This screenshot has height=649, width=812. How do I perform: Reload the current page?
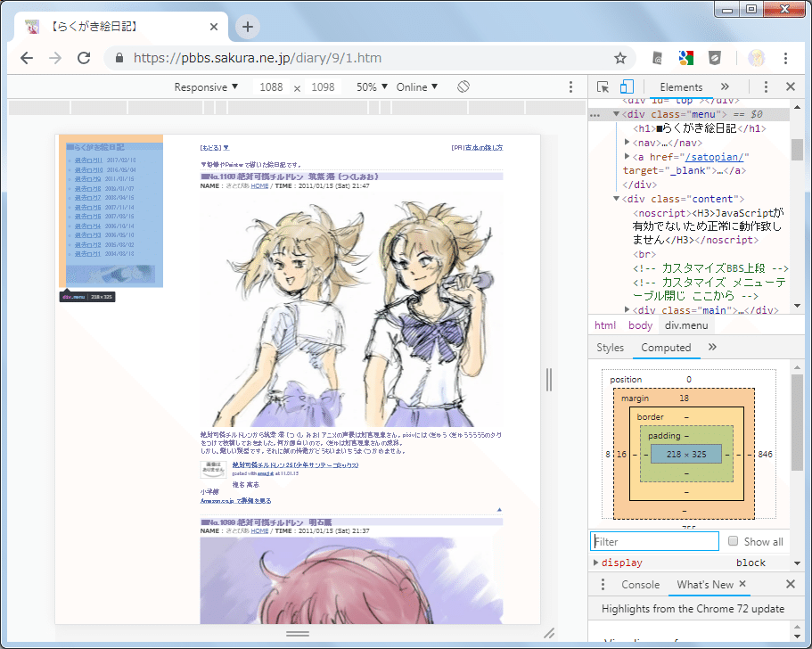coord(84,57)
